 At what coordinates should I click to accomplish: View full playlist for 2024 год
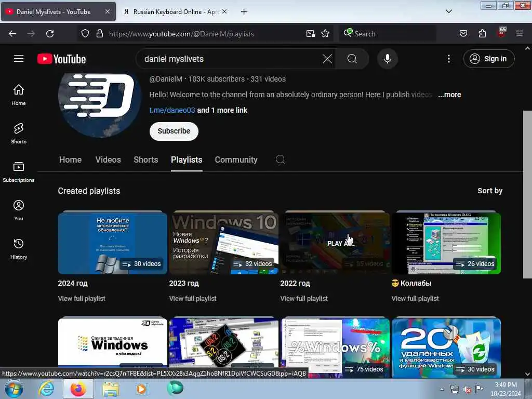[82, 299]
